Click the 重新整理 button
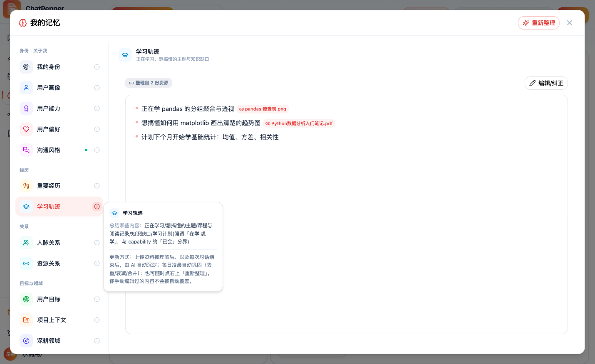Viewport: 595px width, 364px height. tap(539, 23)
